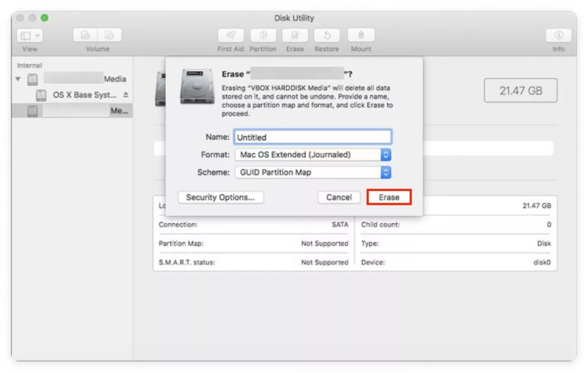The height and width of the screenshot is (373, 588).
Task: Click the First Aid toolbar icon
Action: (x=231, y=36)
